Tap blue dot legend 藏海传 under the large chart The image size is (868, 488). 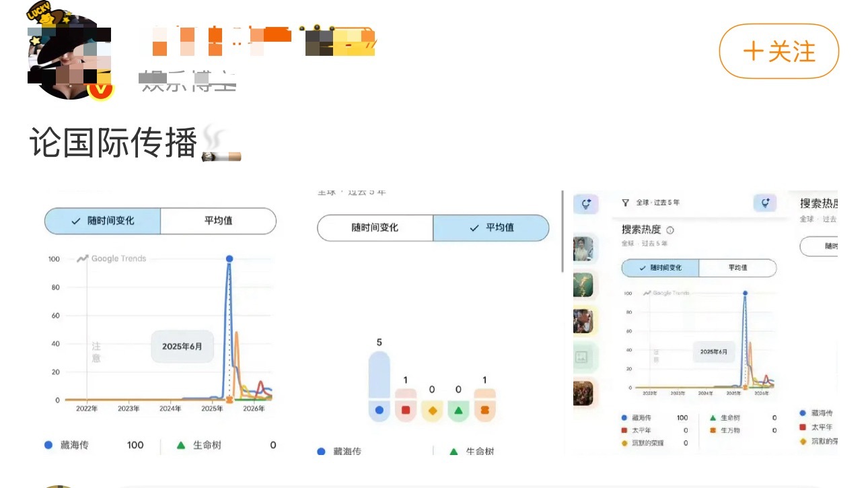tap(66, 445)
